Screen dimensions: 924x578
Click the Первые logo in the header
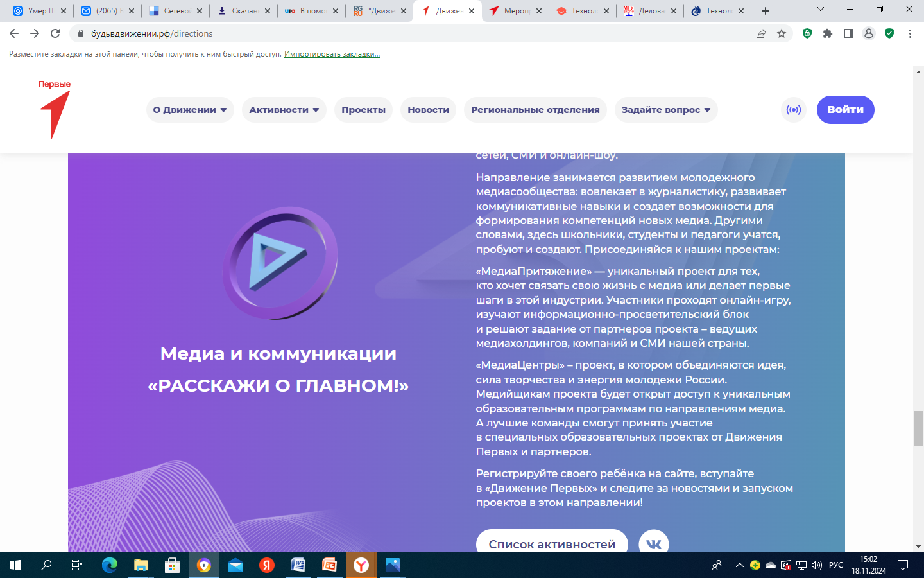click(55, 109)
